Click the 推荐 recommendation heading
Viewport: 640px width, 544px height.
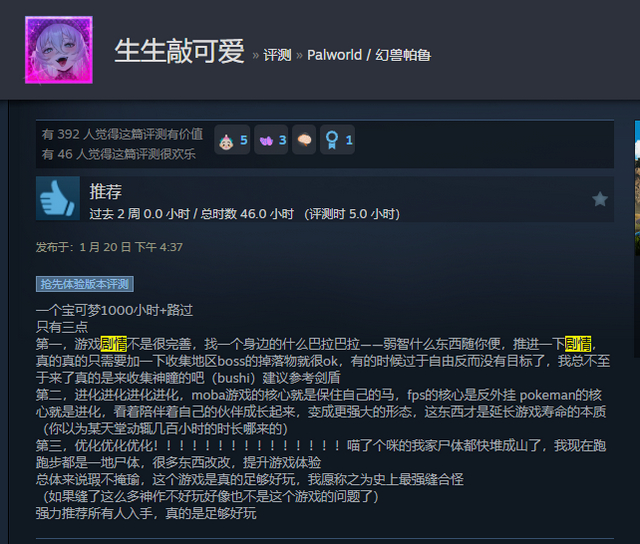coord(106,191)
